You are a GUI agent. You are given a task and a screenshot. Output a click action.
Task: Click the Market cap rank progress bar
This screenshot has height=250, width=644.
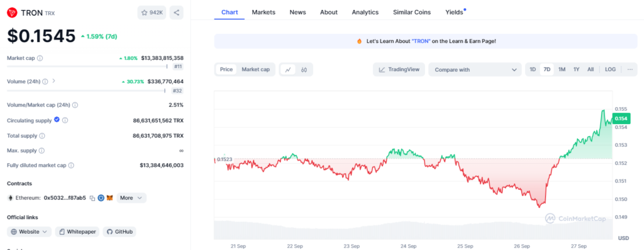coord(87,66)
